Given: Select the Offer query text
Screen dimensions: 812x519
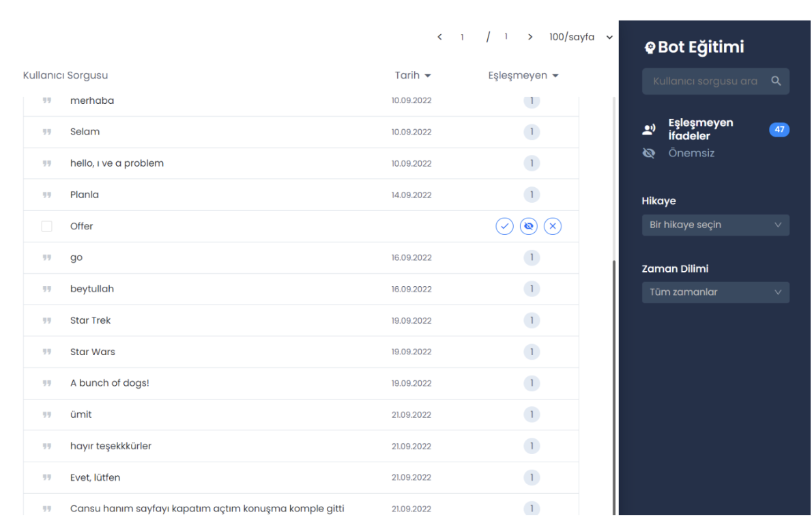Looking at the screenshot, I should (82, 226).
